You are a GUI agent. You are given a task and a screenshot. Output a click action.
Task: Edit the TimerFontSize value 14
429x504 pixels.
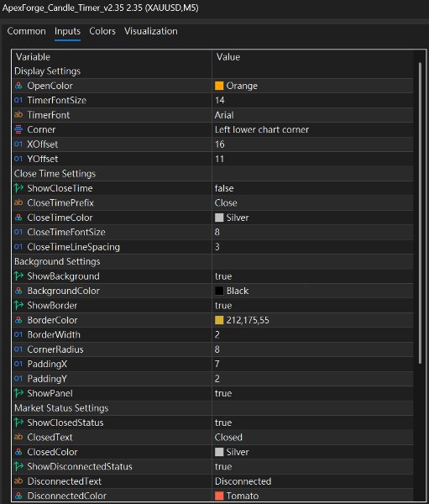[312, 100]
